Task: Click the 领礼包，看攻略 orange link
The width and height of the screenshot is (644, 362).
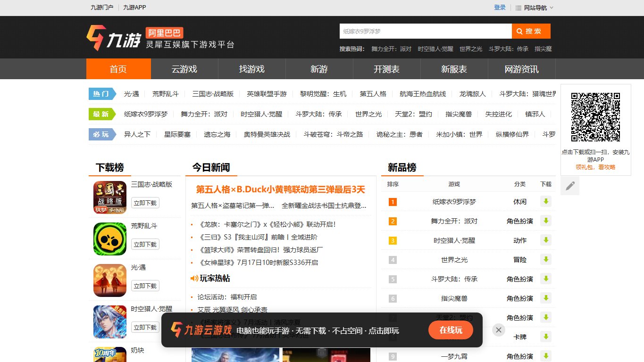Action: 595,167
